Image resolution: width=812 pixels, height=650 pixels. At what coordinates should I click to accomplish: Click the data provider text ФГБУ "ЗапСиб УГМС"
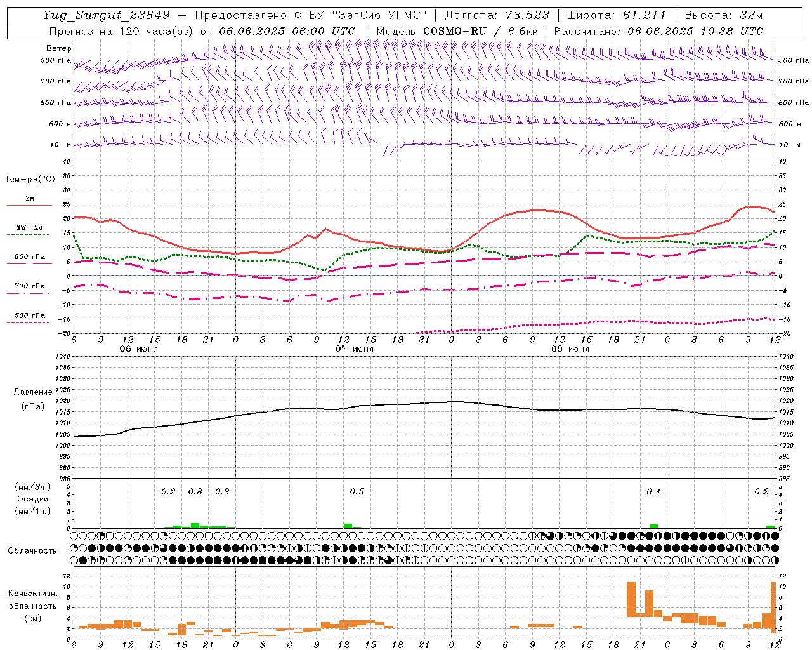(361, 15)
